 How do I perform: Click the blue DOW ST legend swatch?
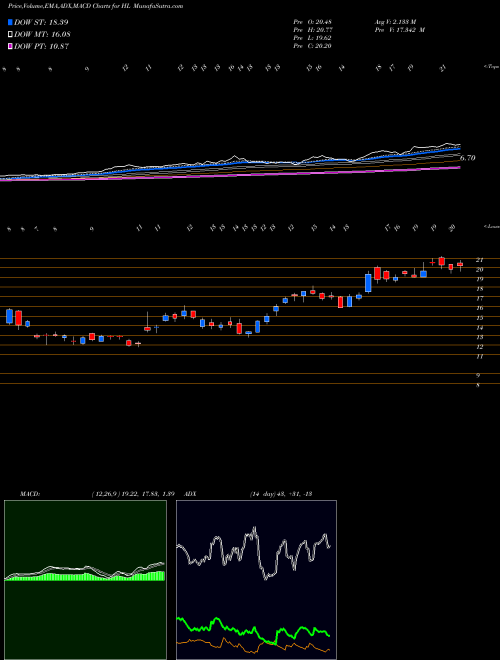coord(11,22)
